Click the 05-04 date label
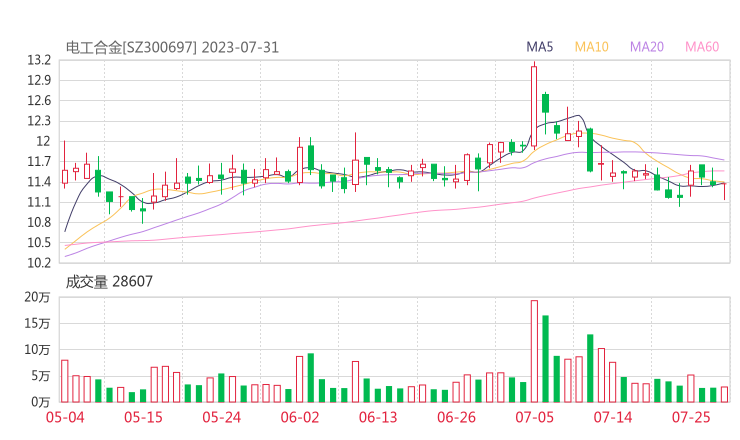The width and height of the screenshot is (740, 440). pyautogui.click(x=65, y=418)
